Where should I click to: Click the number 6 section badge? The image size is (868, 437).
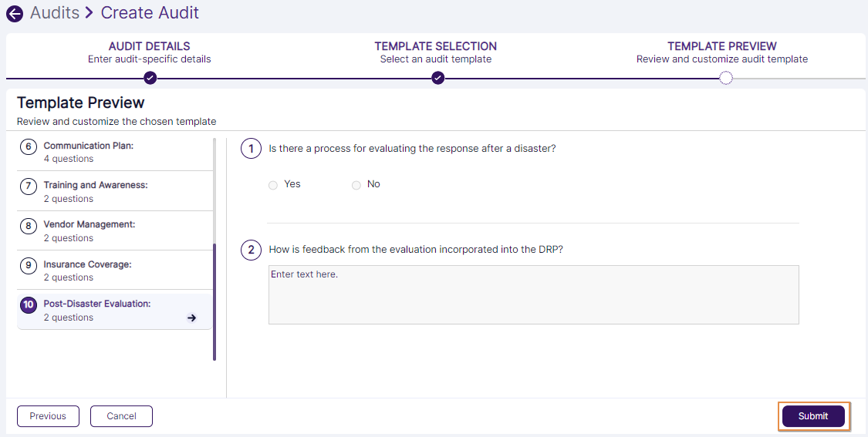click(29, 146)
